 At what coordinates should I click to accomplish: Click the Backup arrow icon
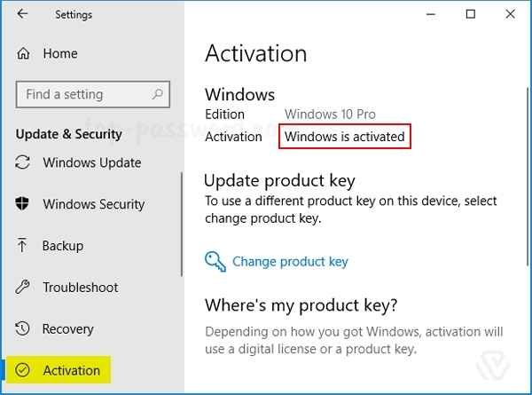click(x=24, y=246)
